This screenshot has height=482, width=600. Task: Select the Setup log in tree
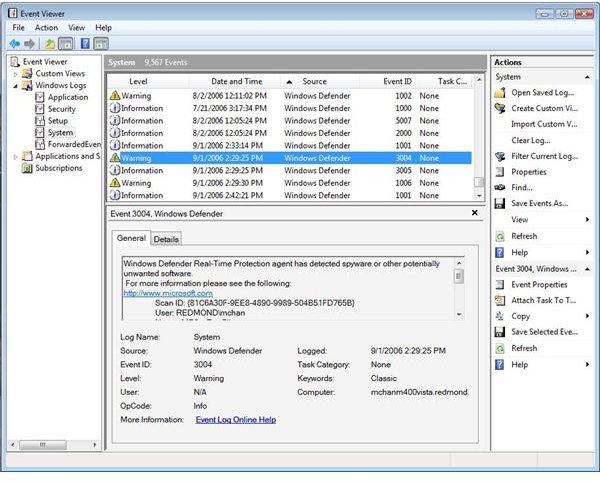(57, 121)
